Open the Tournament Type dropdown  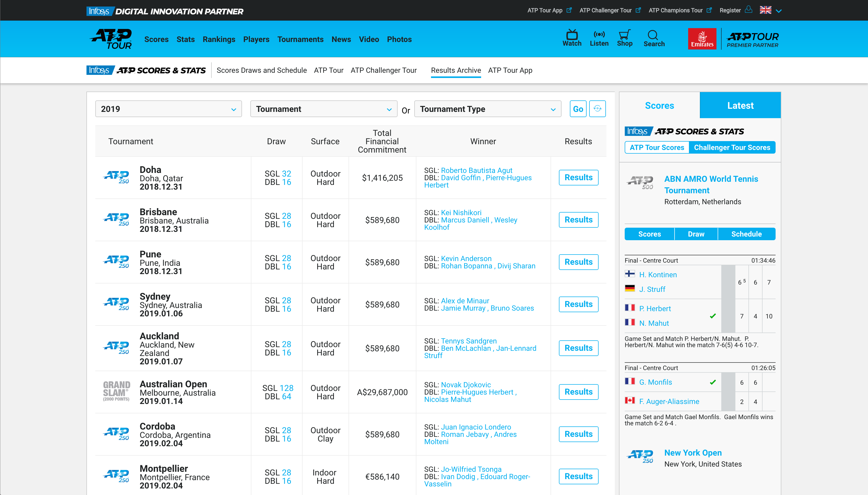tap(488, 109)
